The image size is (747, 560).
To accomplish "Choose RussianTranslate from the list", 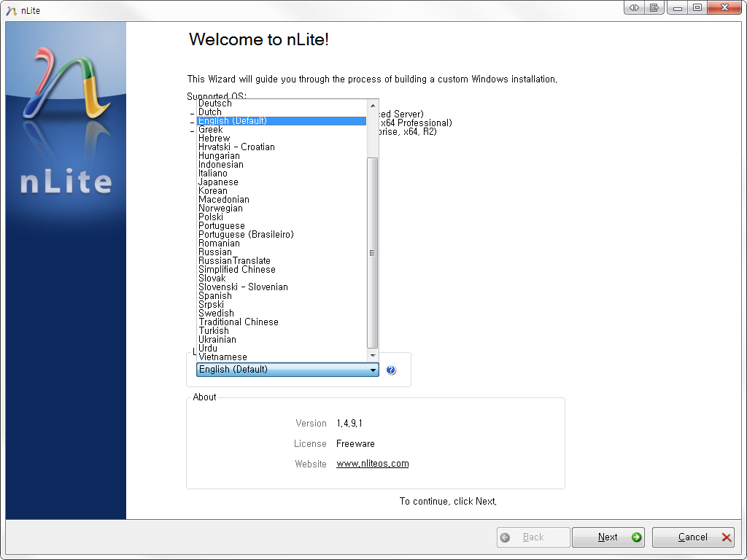I will point(282,260).
